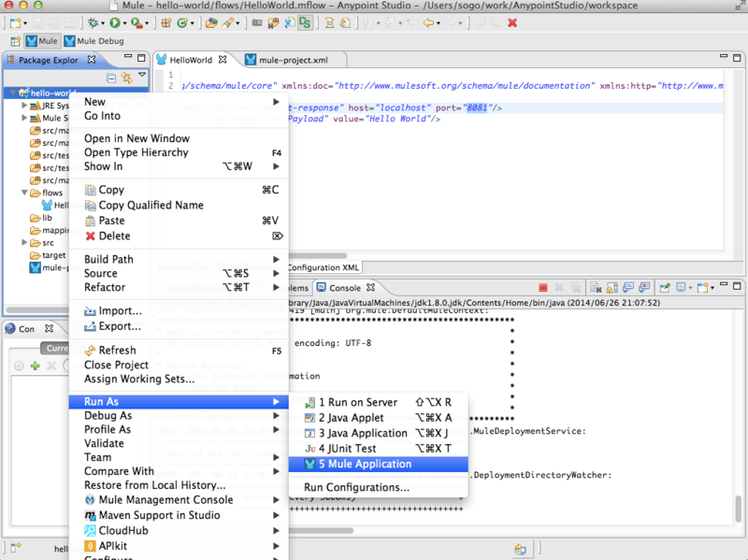Choose 1 Run on Server

click(379, 403)
